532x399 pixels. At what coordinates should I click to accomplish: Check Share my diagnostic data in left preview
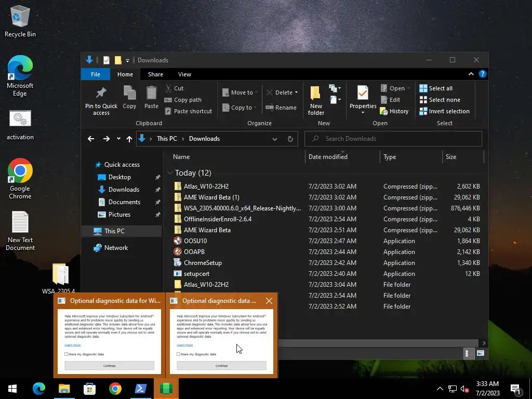click(66, 354)
